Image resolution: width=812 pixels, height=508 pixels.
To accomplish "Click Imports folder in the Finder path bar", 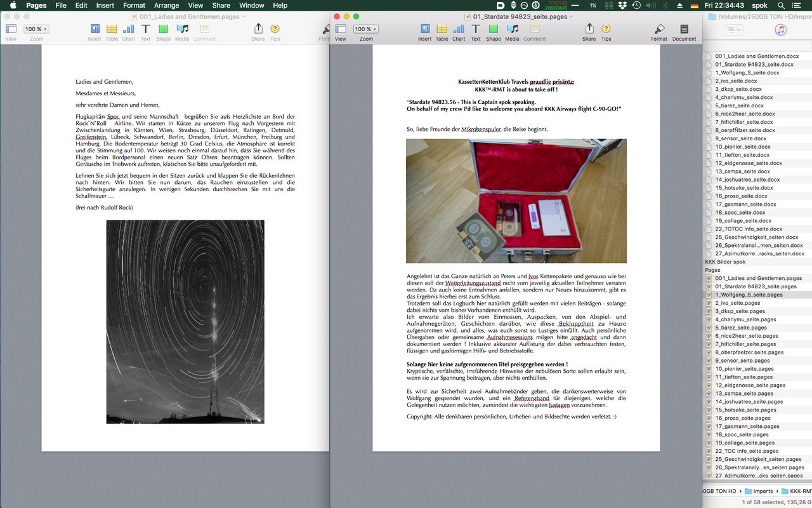I will (759, 491).
